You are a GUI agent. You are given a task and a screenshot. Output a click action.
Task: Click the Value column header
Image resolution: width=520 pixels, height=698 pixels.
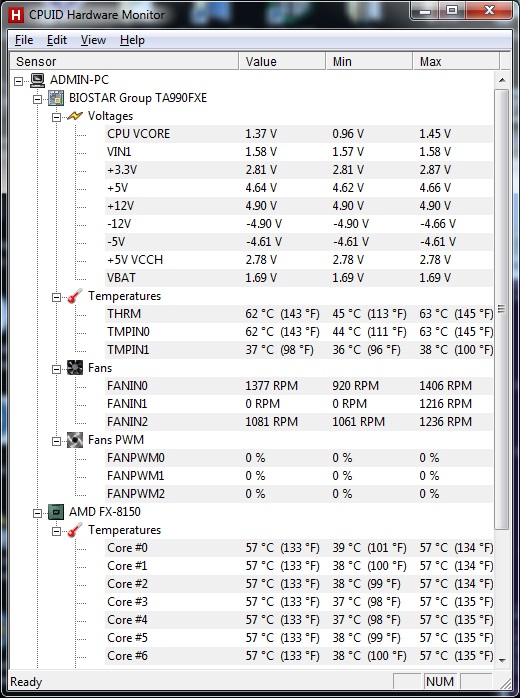pyautogui.click(x=282, y=61)
